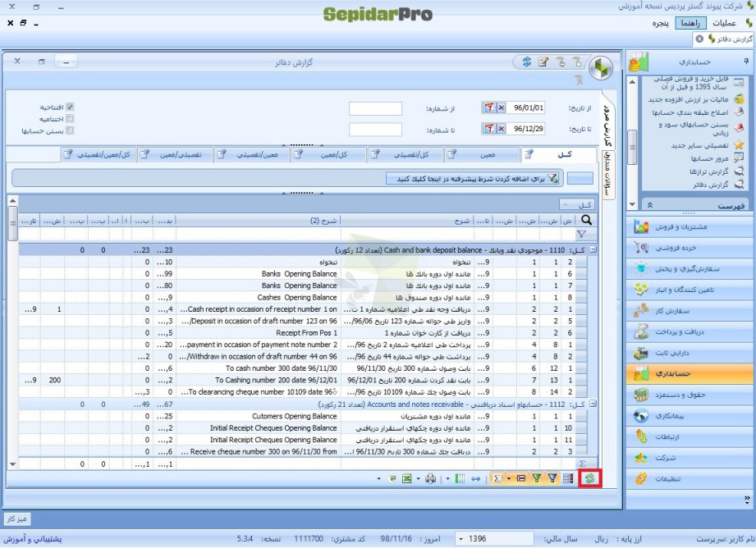Click the remove-filter funnel with minus icon

pyautogui.click(x=561, y=62)
